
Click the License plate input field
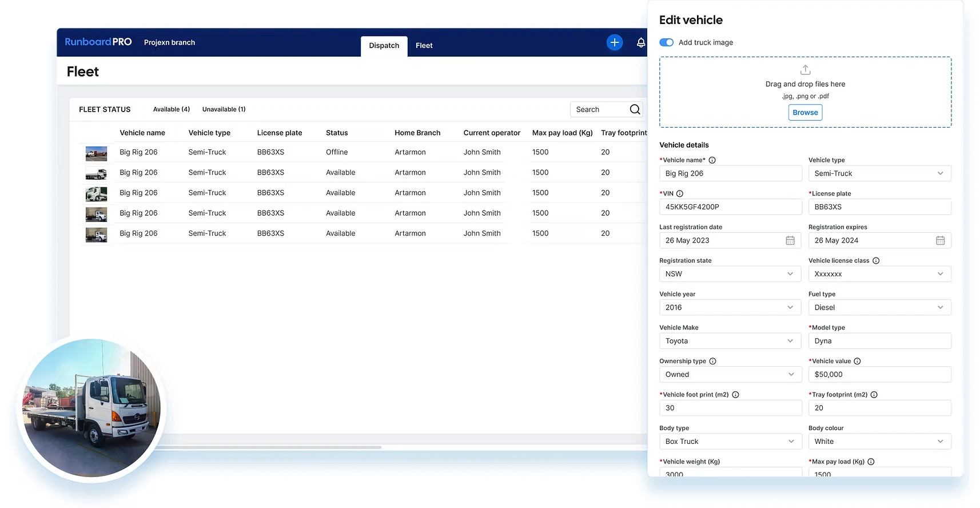[x=879, y=207]
